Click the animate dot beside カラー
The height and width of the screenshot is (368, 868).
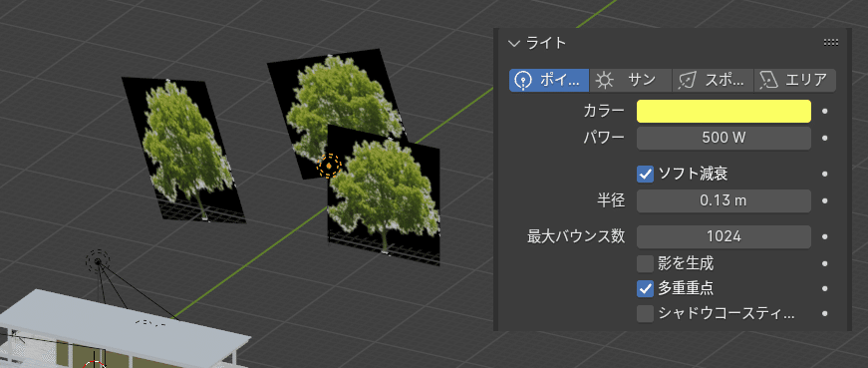point(825,112)
